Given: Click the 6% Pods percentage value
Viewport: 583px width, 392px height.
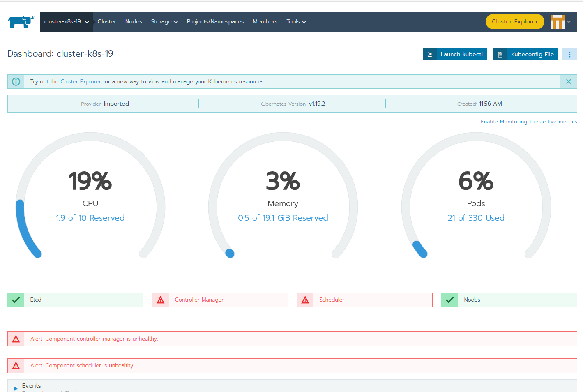Looking at the screenshot, I should (476, 181).
